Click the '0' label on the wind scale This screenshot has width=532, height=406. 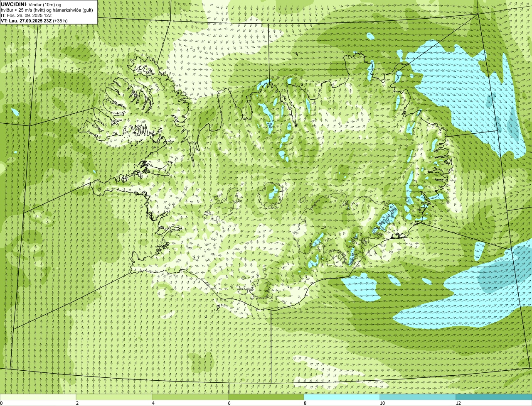(x=1, y=403)
